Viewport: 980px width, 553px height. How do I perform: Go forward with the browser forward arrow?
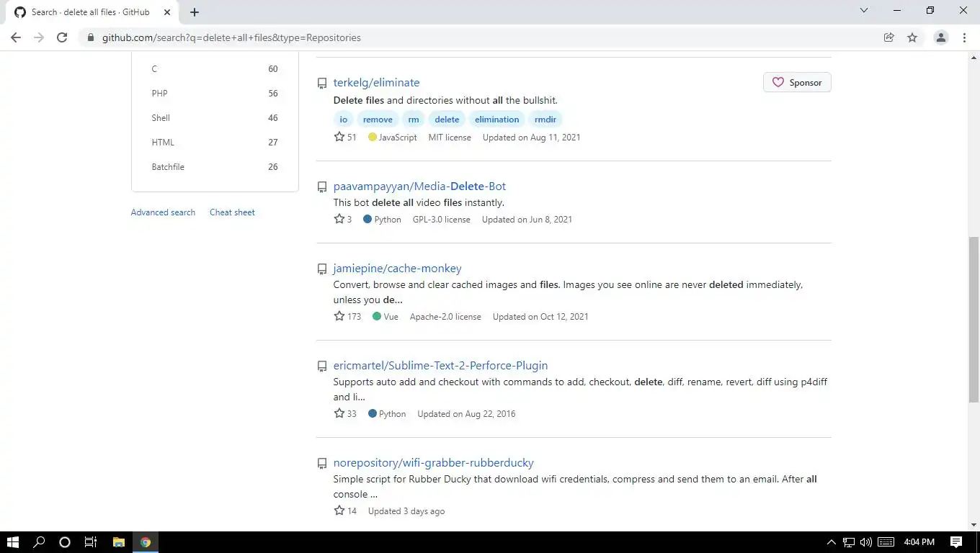click(39, 37)
